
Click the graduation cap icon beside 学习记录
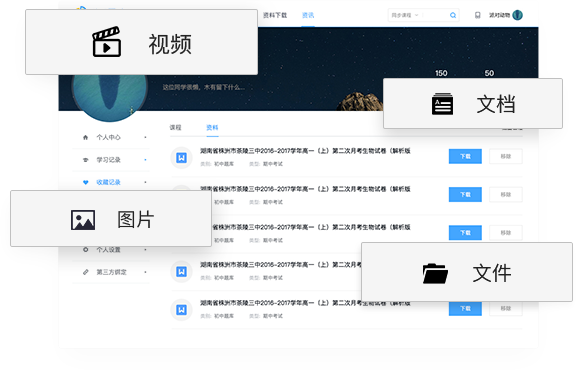(86, 160)
